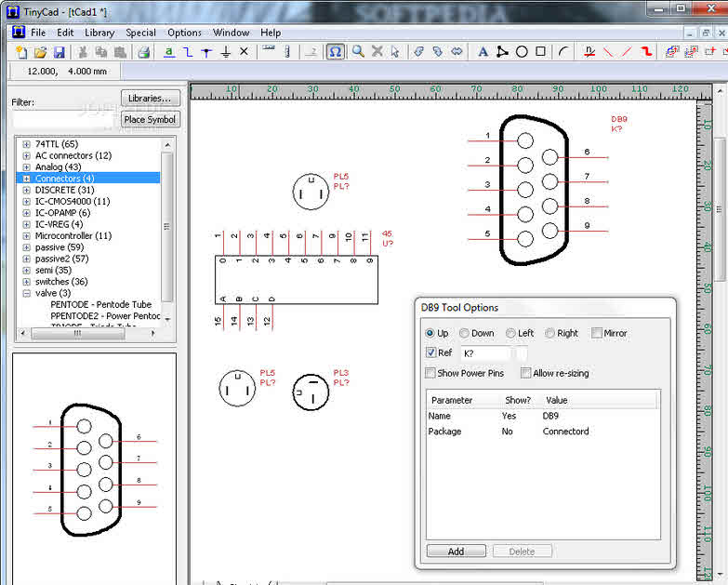Image resolution: width=728 pixels, height=585 pixels.
Task: Select the red Bus tool
Action: [646, 51]
